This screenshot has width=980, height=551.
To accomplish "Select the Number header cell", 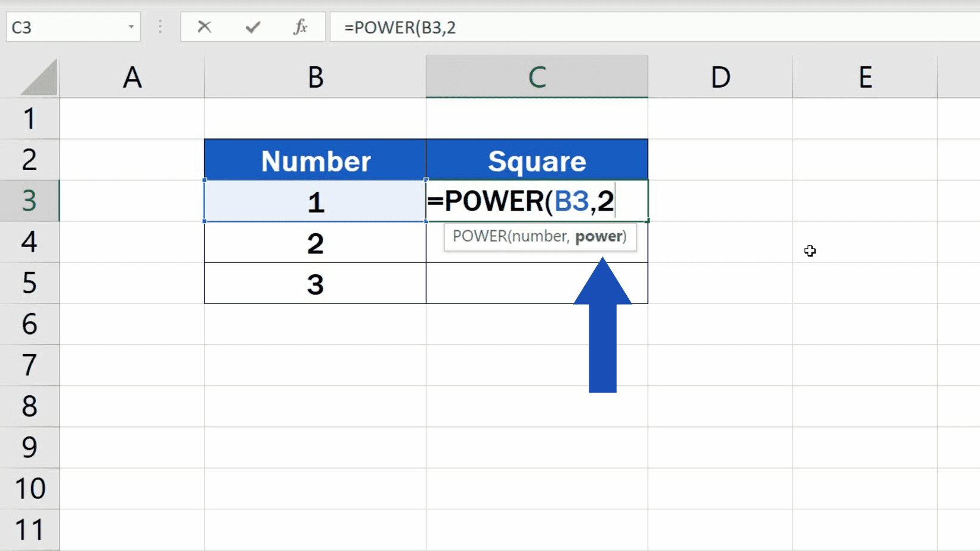I will 315,159.
